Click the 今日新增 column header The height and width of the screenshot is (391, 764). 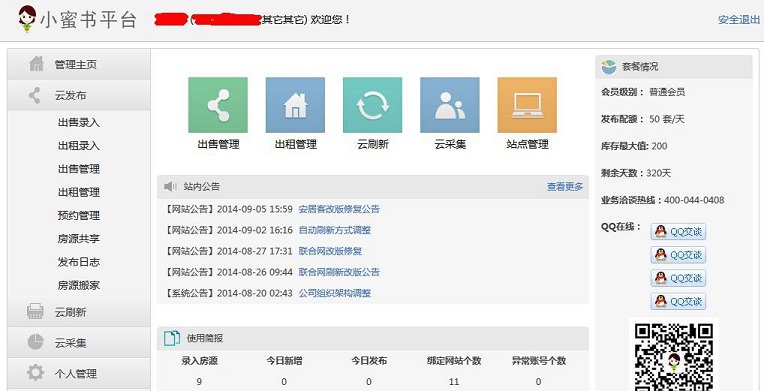point(284,361)
